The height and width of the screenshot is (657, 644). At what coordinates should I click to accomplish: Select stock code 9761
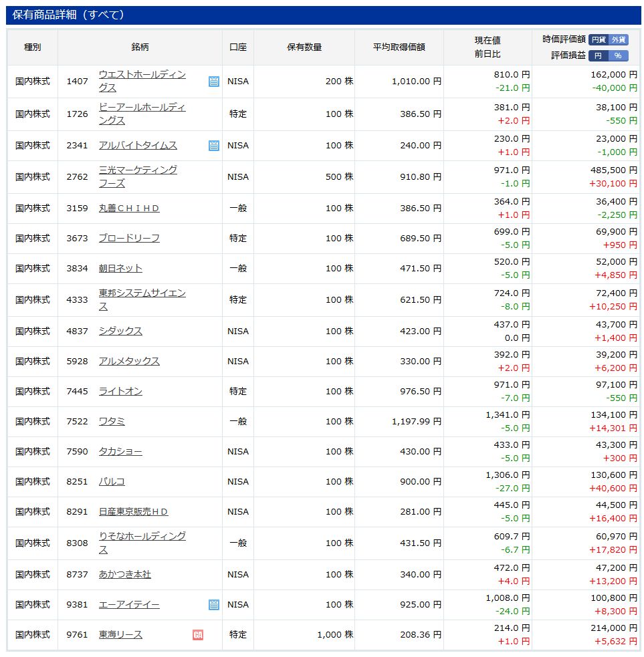pyautogui.click(x=77, y=635)
